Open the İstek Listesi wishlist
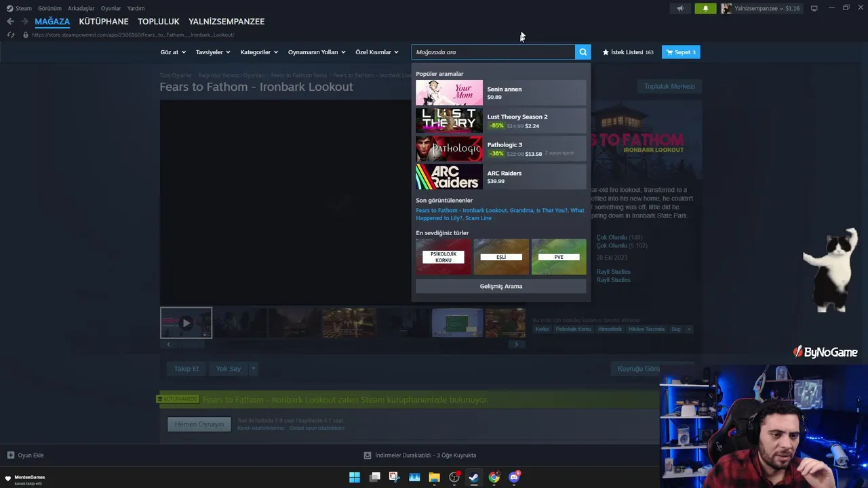 coord(628,52)
